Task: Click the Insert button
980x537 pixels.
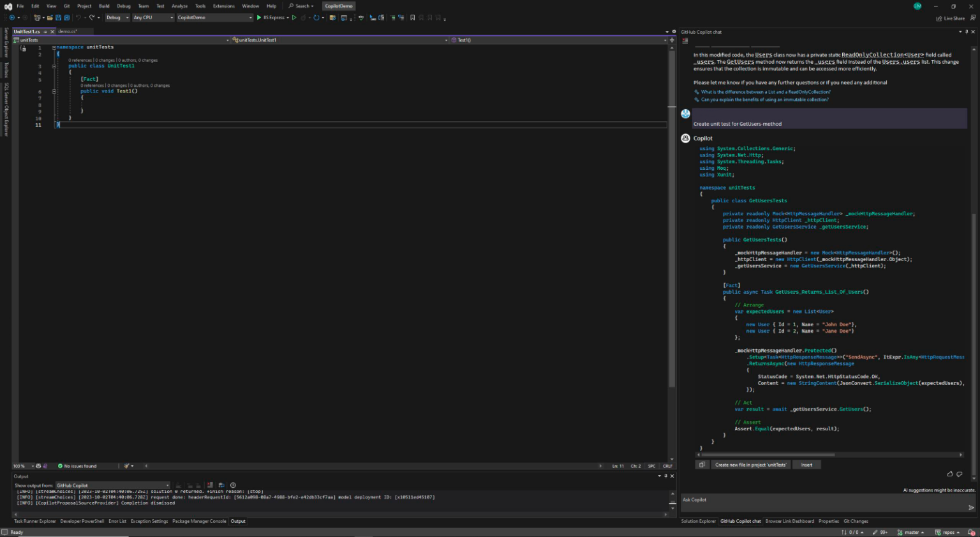Action: 806,465
